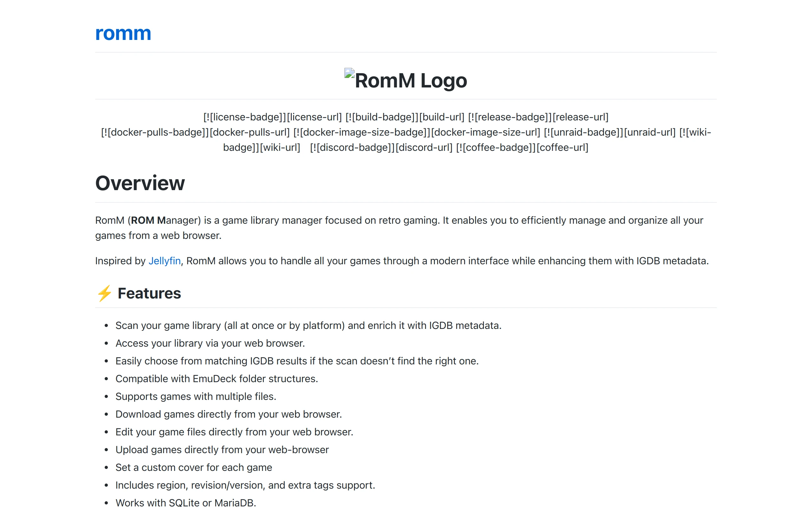Click the lightning bolt emoji beside Features
812x507 pixels.
tap(104, 293)
